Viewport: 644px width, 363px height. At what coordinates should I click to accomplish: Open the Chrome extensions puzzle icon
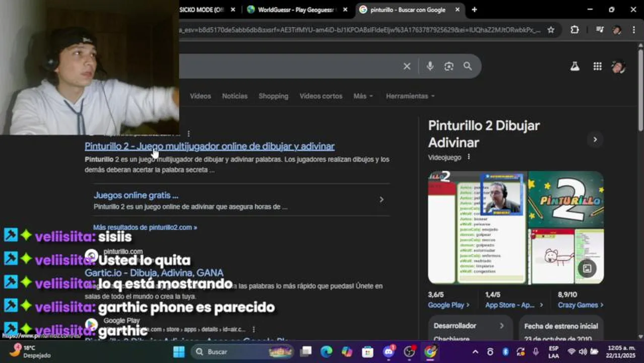574,30
